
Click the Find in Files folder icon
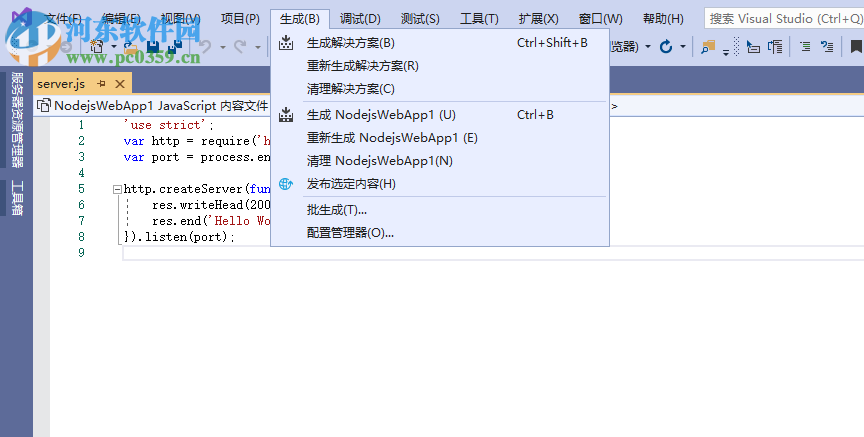pos(708,47)
